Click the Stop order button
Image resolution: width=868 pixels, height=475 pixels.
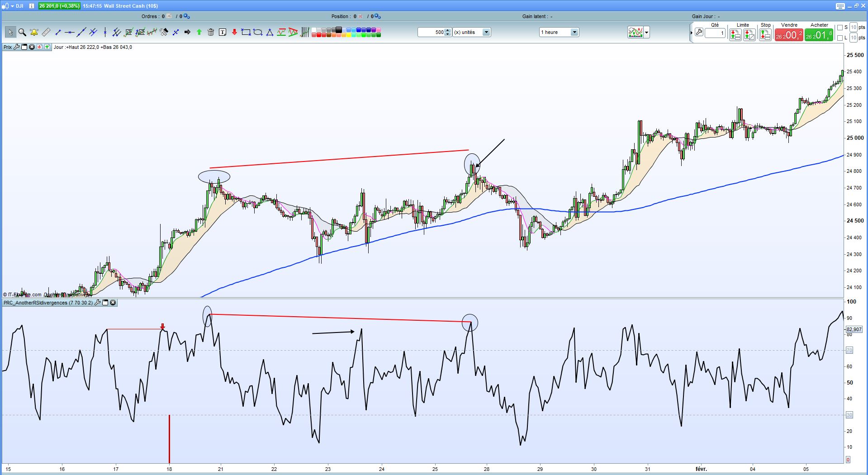coord(765,35)
